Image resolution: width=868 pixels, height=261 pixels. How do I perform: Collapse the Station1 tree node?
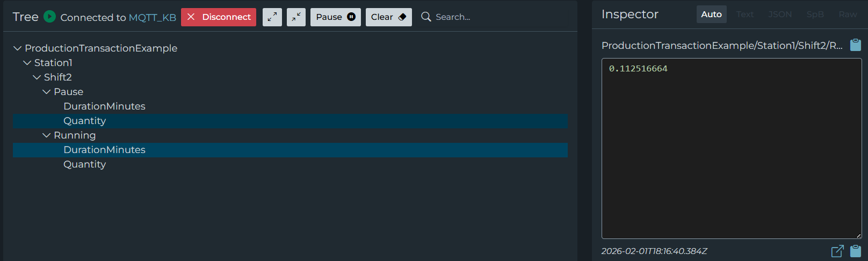27,63
